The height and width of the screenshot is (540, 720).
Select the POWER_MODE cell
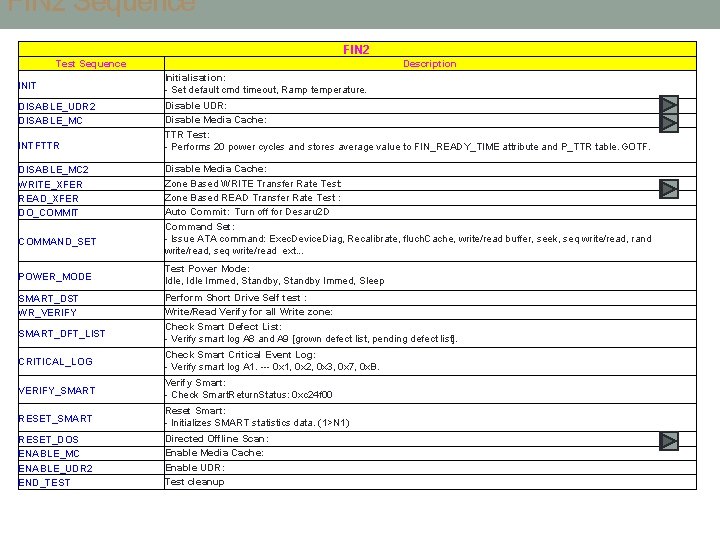tap(91, 276)
